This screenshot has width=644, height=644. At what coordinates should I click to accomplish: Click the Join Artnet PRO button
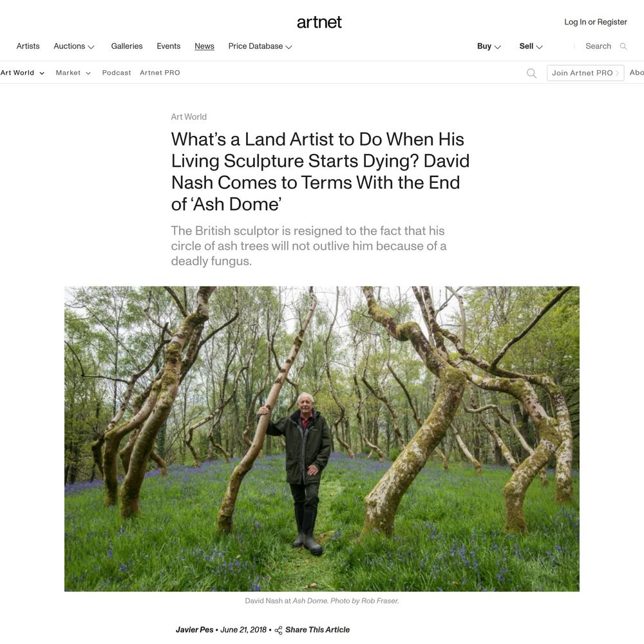pos(585,73)
